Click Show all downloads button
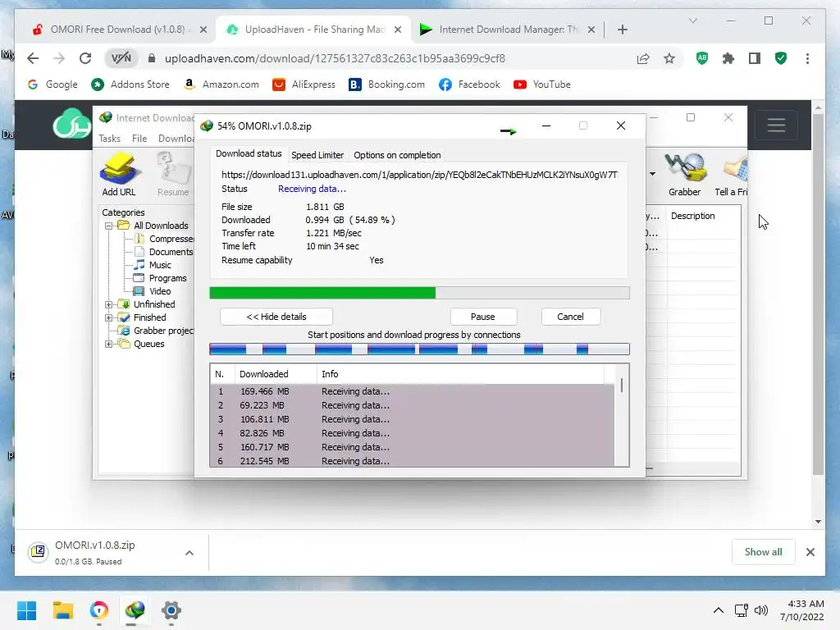This screenshot has width=840, height=630. 763,552
